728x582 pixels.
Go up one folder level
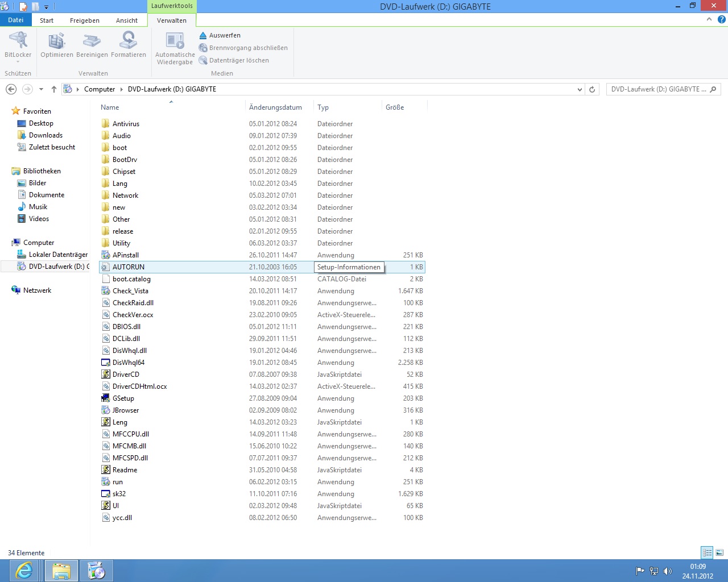[54, 89]
